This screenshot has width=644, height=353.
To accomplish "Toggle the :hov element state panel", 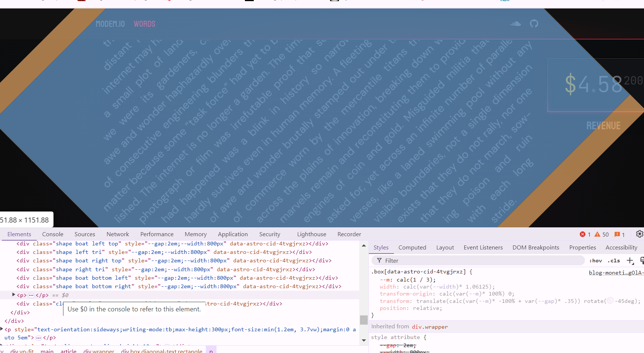I will tap(595, 261).
